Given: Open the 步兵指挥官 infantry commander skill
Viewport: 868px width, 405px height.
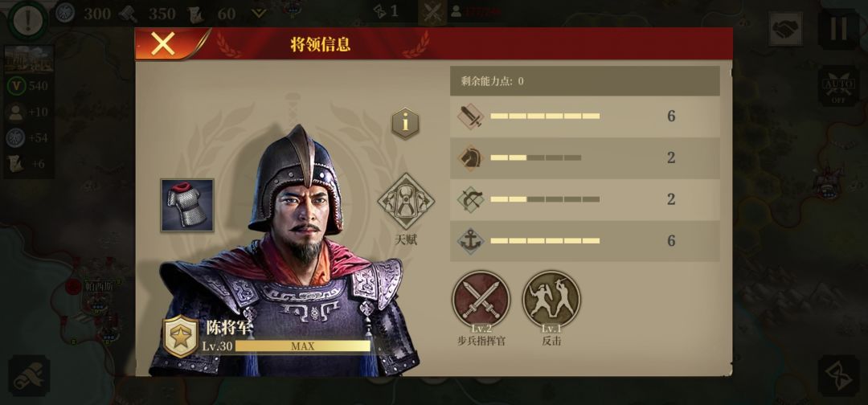Looking at the screenshot, I should (481, 299).
